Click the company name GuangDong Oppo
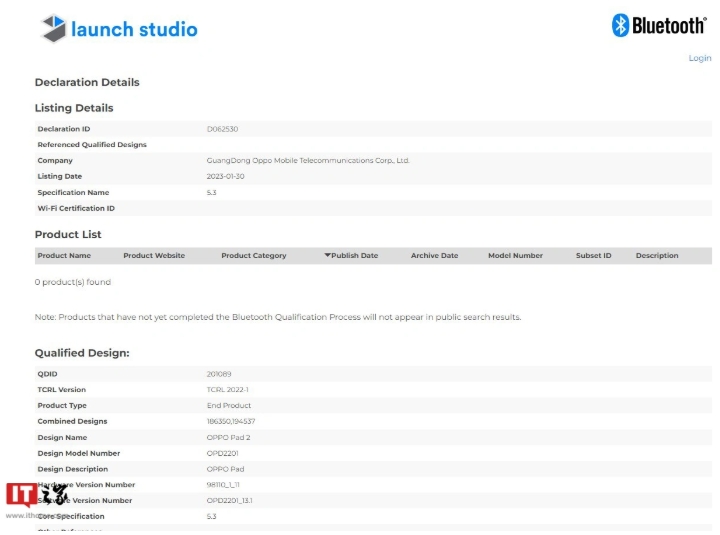 (308, 161)
